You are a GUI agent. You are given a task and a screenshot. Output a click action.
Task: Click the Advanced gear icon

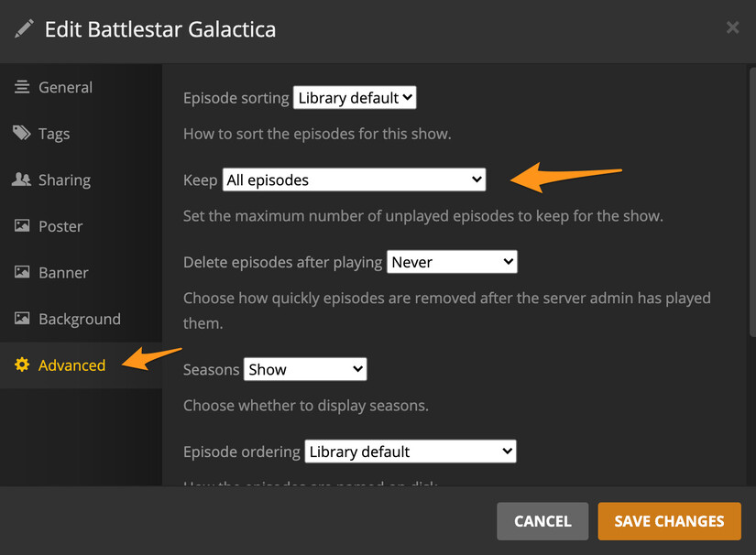coord(22,365)
